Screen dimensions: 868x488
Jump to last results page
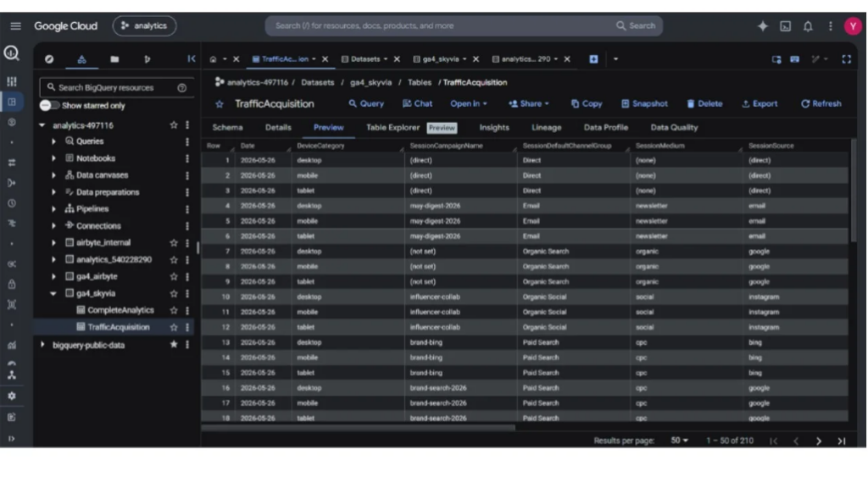(842, 441)
